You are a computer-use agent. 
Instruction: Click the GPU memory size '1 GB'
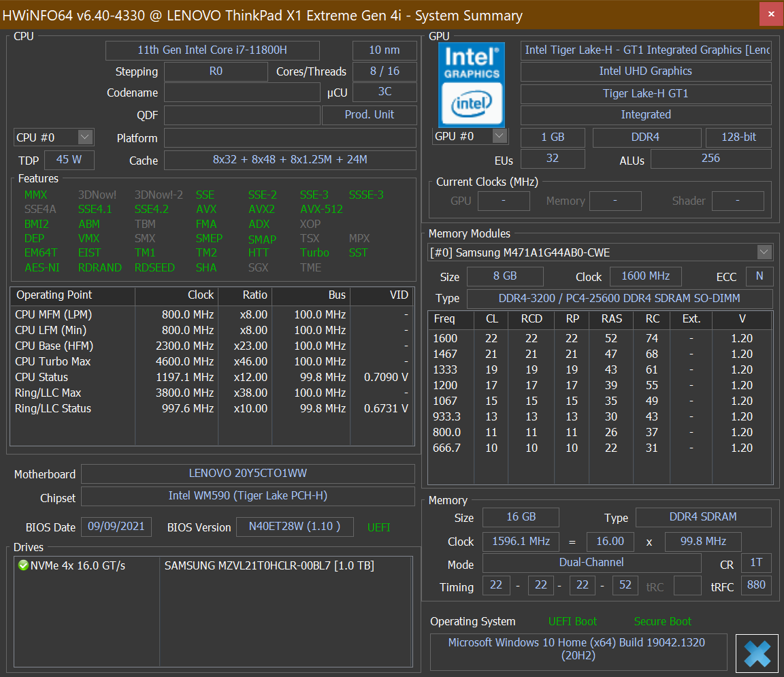[553, 137]
